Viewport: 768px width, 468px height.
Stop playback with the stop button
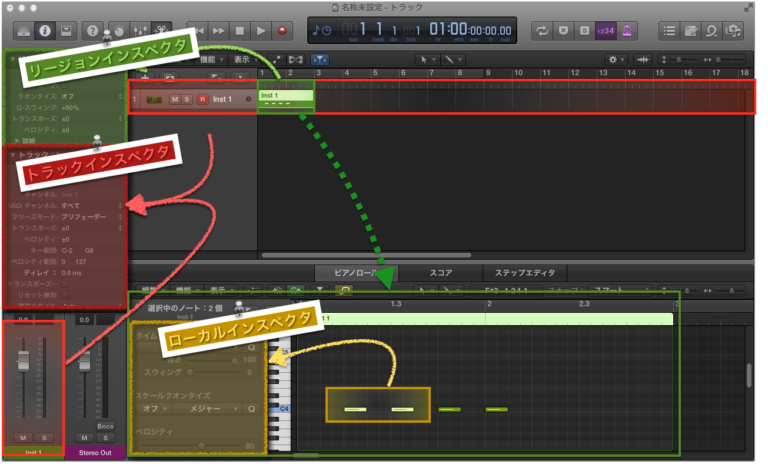tap(240, 31)
